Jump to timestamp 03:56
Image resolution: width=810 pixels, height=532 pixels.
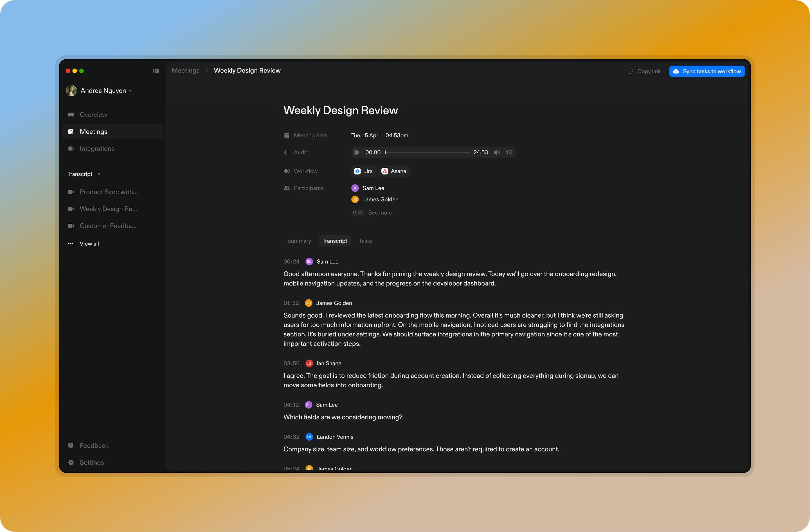tap(291, 363)
